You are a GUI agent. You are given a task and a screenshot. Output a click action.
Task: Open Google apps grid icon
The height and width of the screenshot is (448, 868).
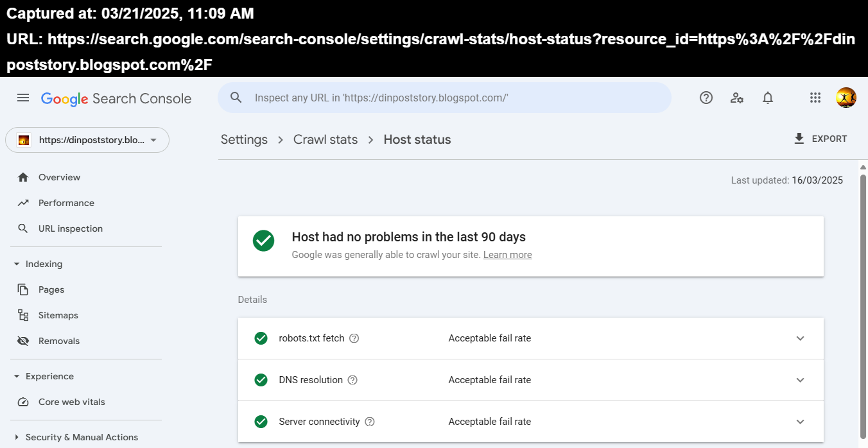pyautogui.click(x=815, y=98)
